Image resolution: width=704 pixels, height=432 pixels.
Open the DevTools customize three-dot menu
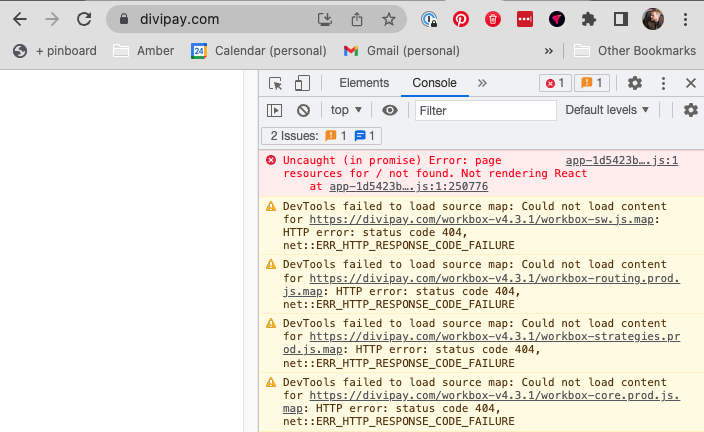click(663, 83)
